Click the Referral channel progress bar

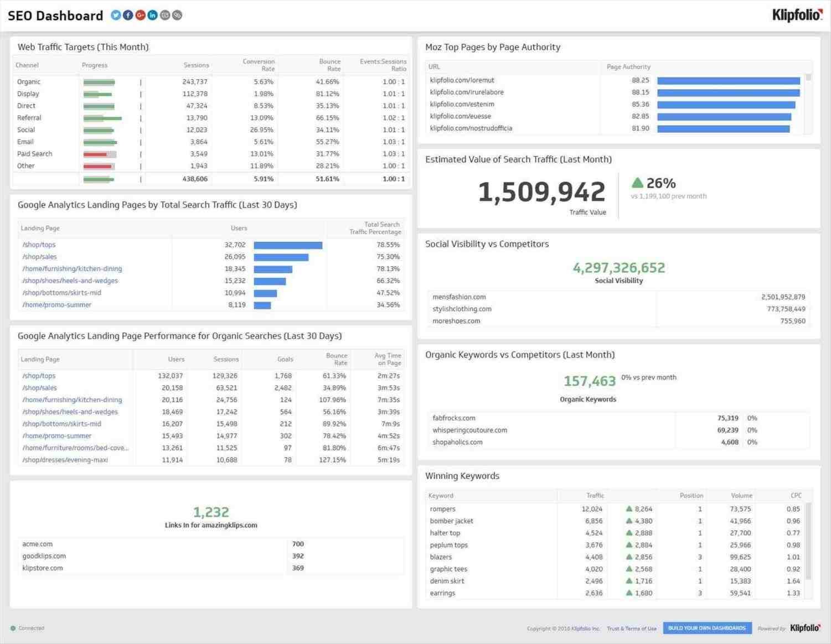pos(102,118)
